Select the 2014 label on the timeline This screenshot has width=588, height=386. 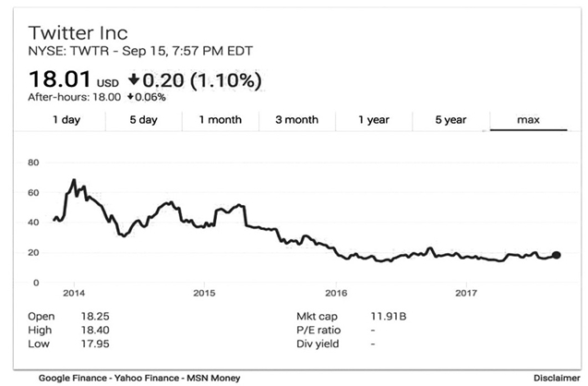coord(73,293)
